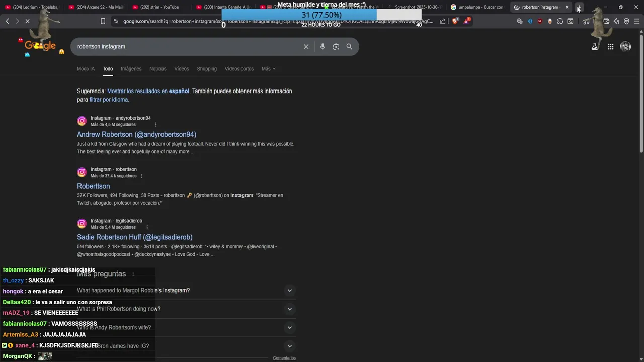Image resolution: width=644 pixels, height=362 pixels.
Task: Open Brave Shields lion icon
Action: pyautogui.click(x=455, y=21)
